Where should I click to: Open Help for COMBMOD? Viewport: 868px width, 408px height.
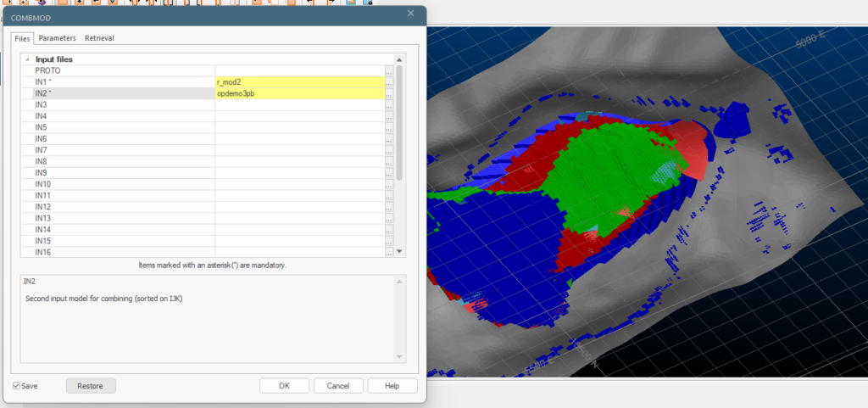coord(392,386)
